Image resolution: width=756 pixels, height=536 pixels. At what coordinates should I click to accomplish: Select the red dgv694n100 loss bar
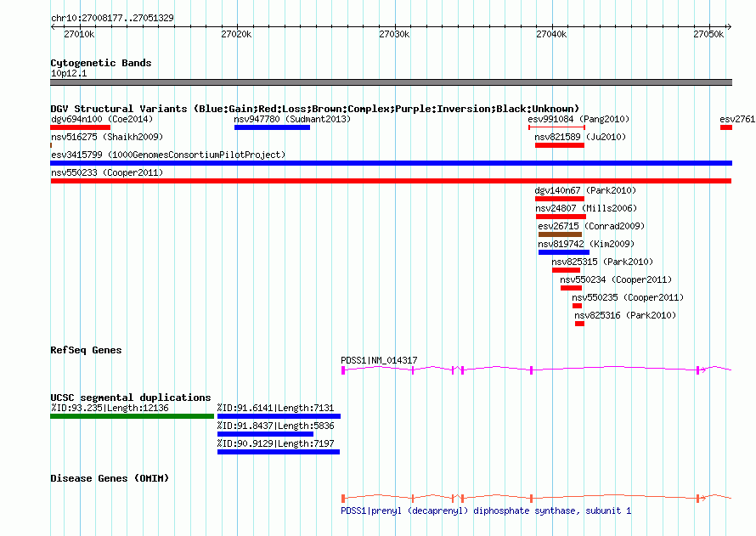80,127
